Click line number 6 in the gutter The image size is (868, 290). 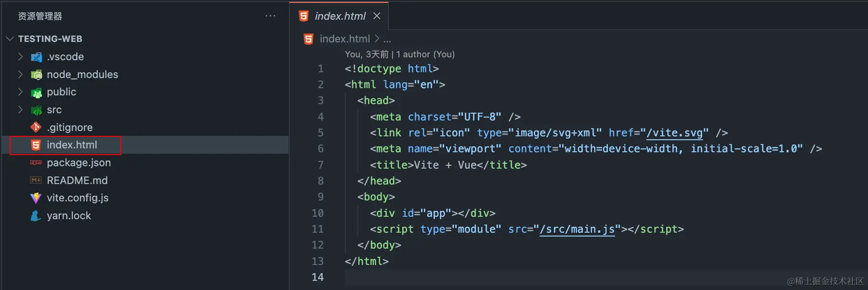tap(321, 149)
